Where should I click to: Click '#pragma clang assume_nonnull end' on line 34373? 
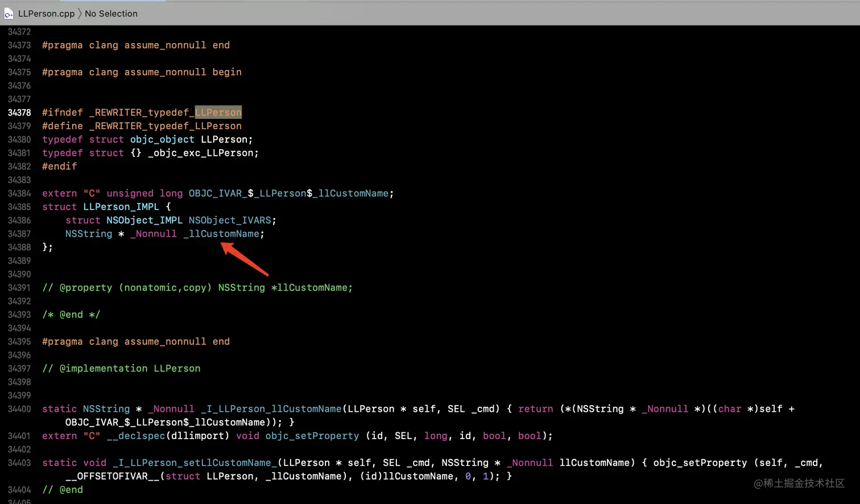tap(136, 45)
